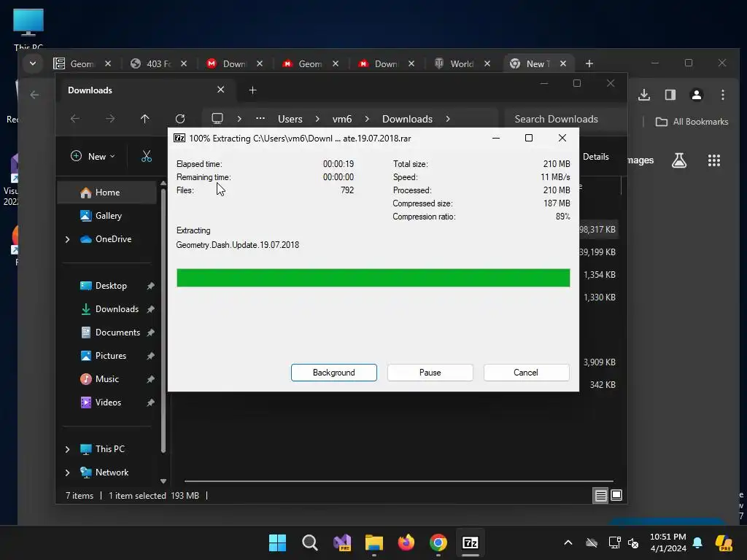Click 7-Zip icon in taskbar

(471, 542)
